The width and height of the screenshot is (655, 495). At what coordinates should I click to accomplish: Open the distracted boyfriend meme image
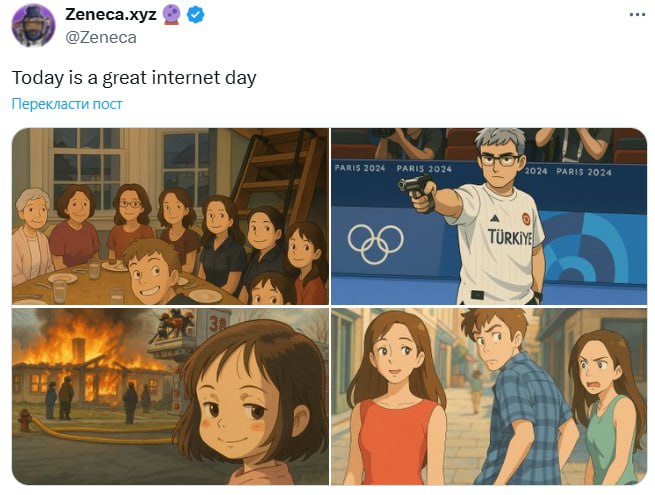(489, 396)
